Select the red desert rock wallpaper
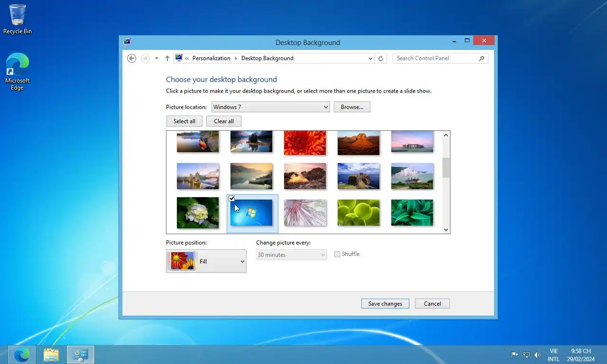The image size is (607, 364). click(x=359, y=143)
